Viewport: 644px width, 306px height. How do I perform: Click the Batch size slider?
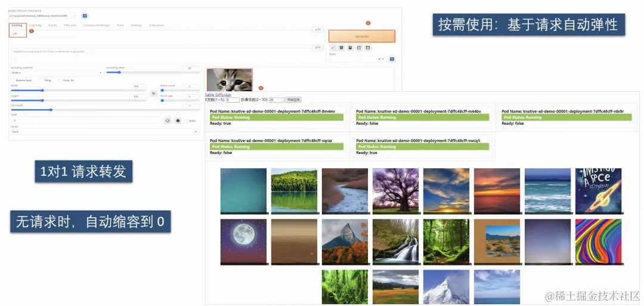(180, 100)
